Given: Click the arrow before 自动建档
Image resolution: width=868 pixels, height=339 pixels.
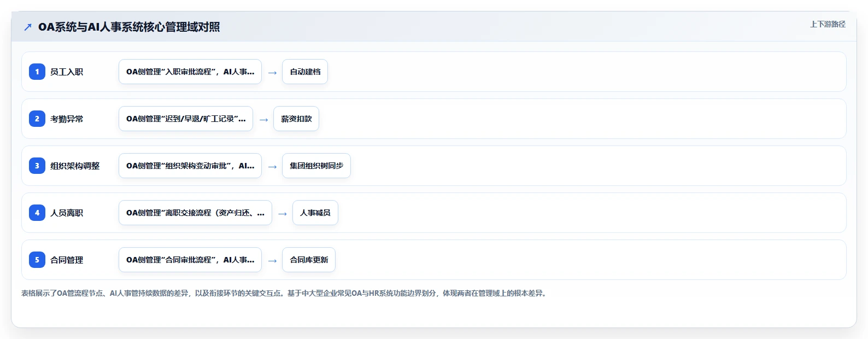Looking at the screenshot, I should coord(272,72).
